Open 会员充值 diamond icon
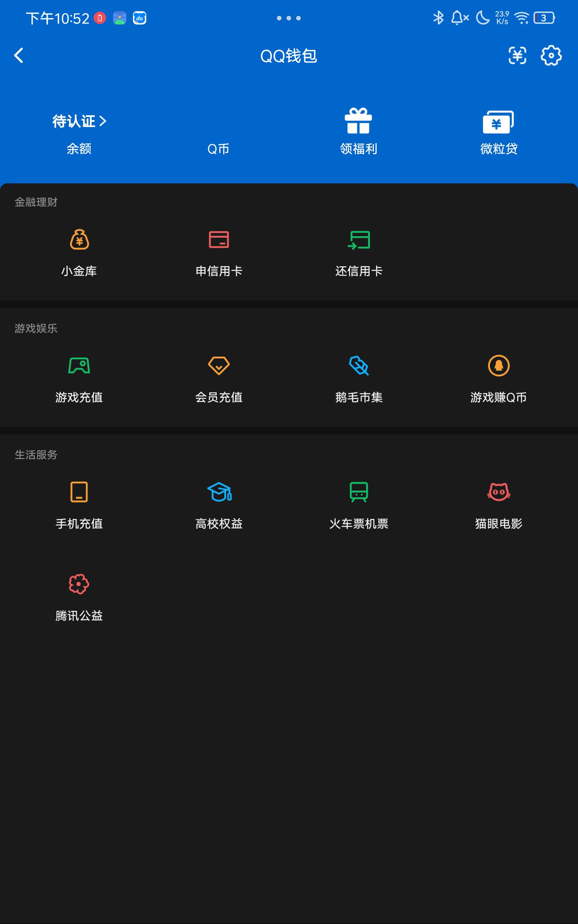 click(219, 366)
